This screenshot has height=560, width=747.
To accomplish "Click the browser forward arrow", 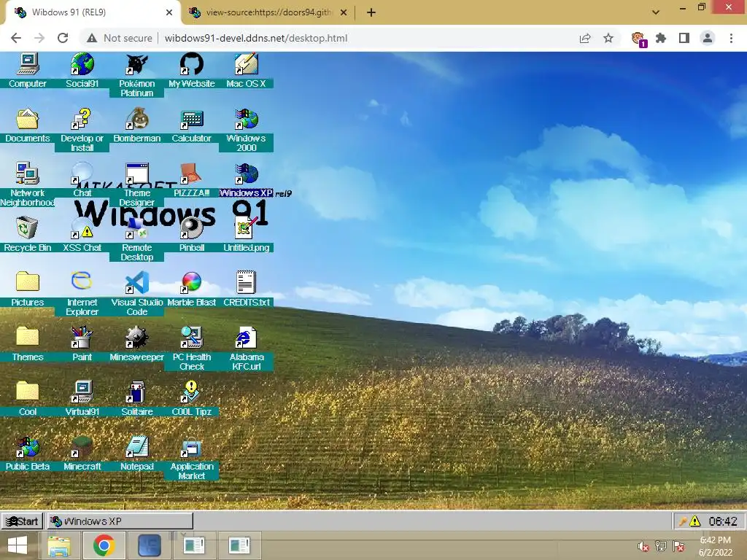I will (39, 38).
